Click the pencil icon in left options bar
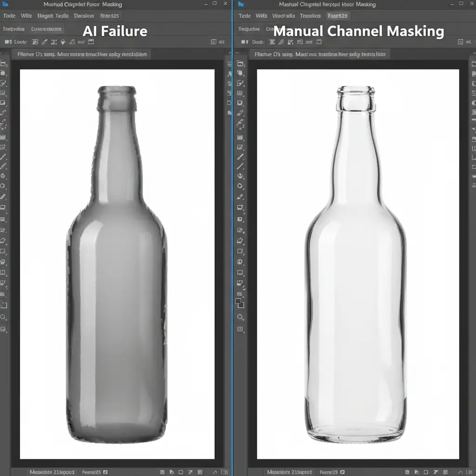This screenshot has width=476, height=476. [45, 42]
